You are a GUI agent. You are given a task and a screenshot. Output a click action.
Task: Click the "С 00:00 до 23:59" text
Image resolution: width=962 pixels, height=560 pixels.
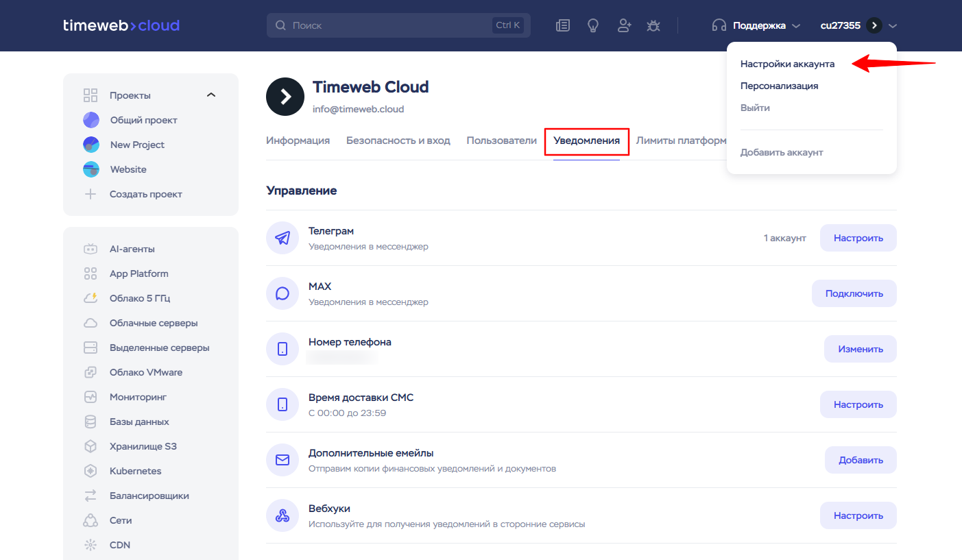click(x=348, y=413)
